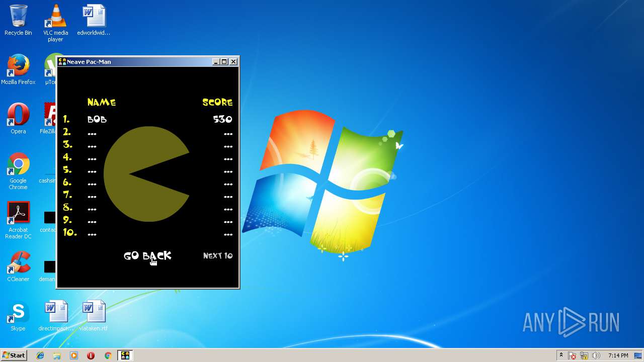Click the 7:14 PM taskbar clock

(x=618, y=355)
